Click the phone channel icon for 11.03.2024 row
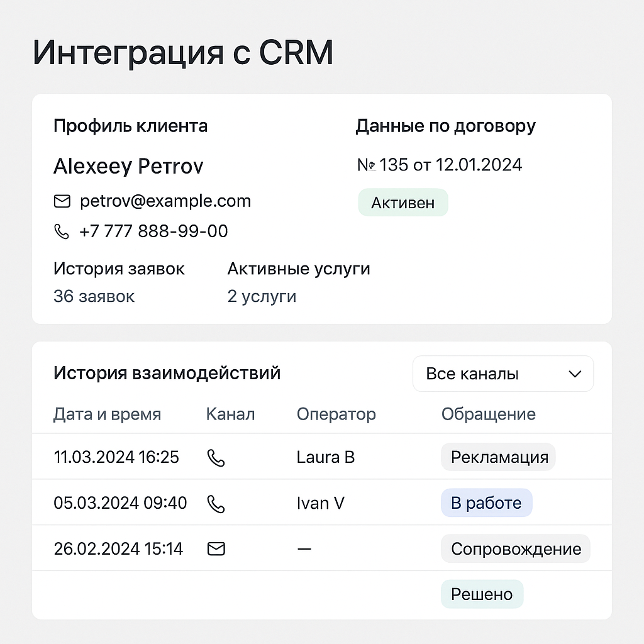This screenshot has width=644, height=644. pos(216,458)
